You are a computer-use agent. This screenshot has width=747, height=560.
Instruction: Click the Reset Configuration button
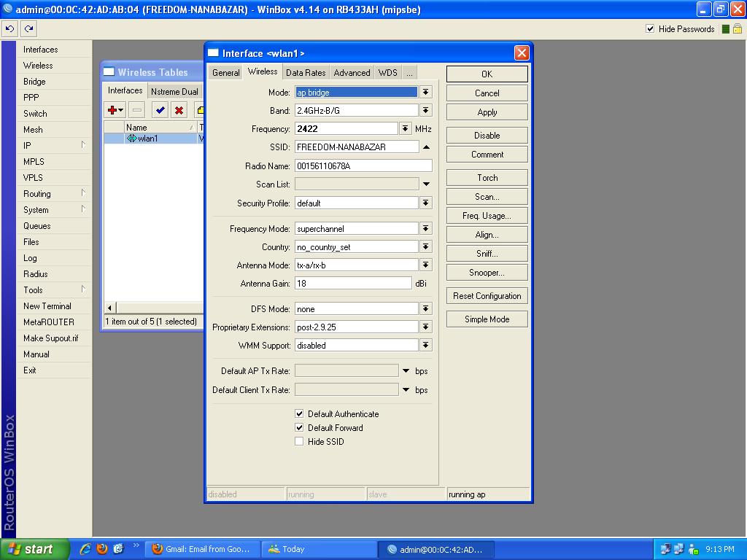[487, 296]
